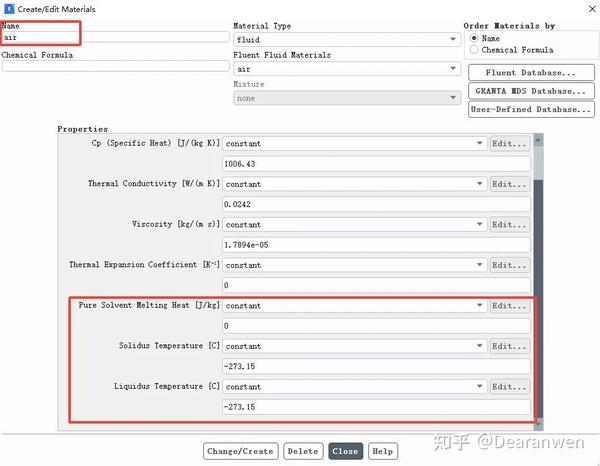The height and width of the screenshot is (466, 600).
Task: Open the Viscosity method dropdown
Action: click(354, 225)
